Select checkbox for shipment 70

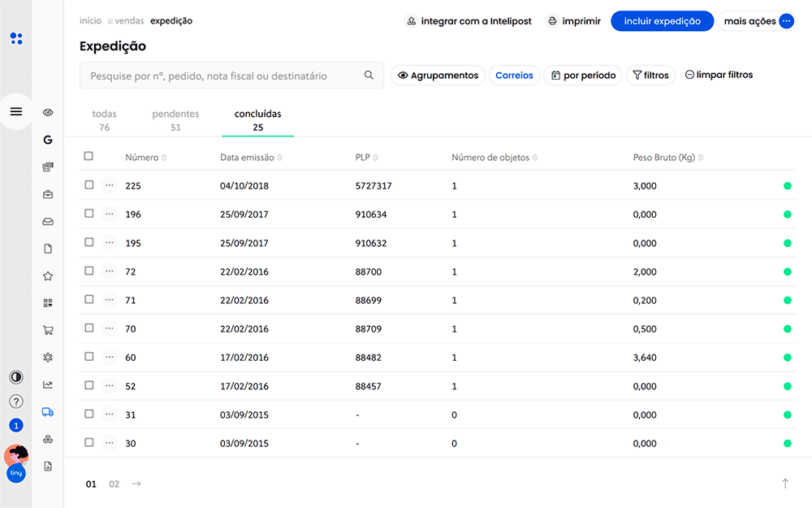[89, 328]
